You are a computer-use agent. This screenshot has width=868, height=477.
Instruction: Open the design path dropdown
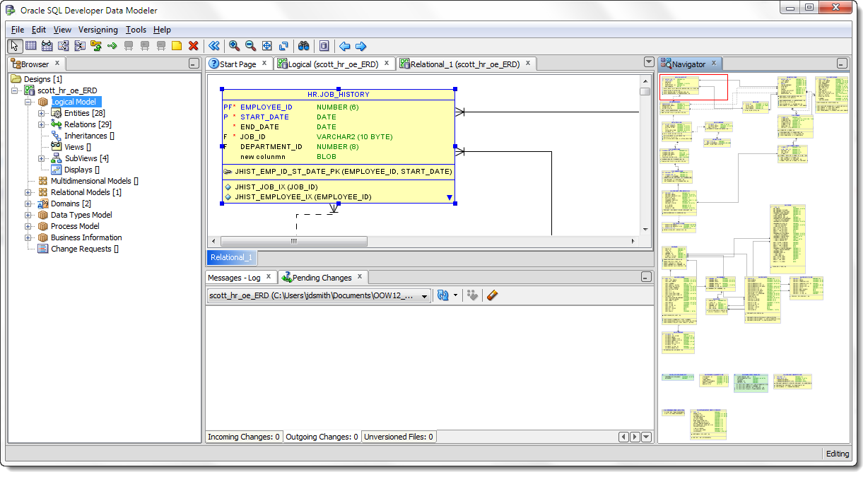tap(424, 296)
